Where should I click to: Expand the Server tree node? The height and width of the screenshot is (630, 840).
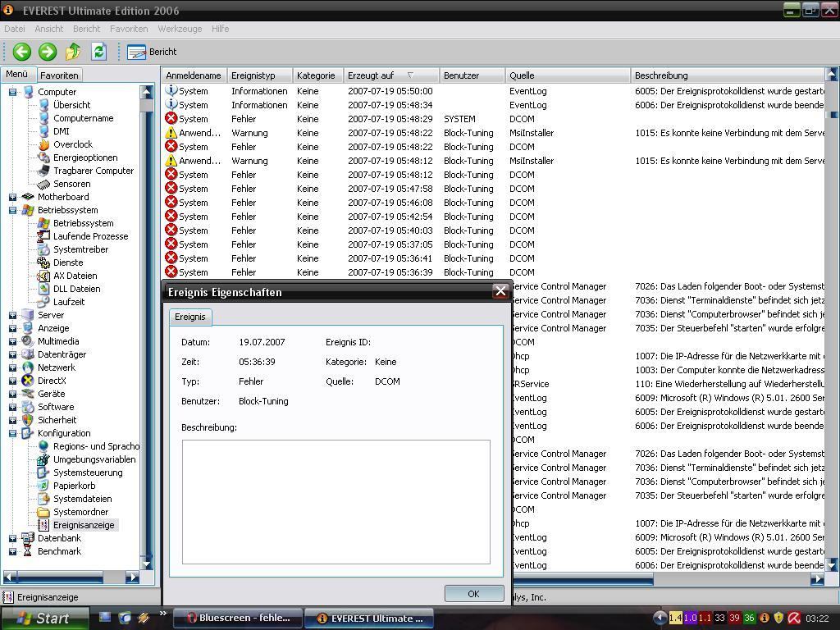point(12,316)
